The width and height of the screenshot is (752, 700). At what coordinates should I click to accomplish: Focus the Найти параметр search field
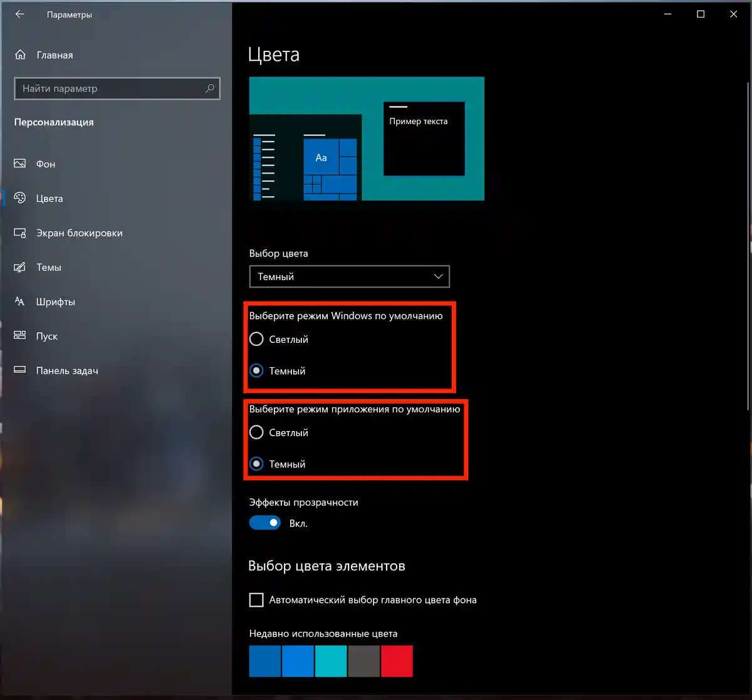click(x=117, y=88)
